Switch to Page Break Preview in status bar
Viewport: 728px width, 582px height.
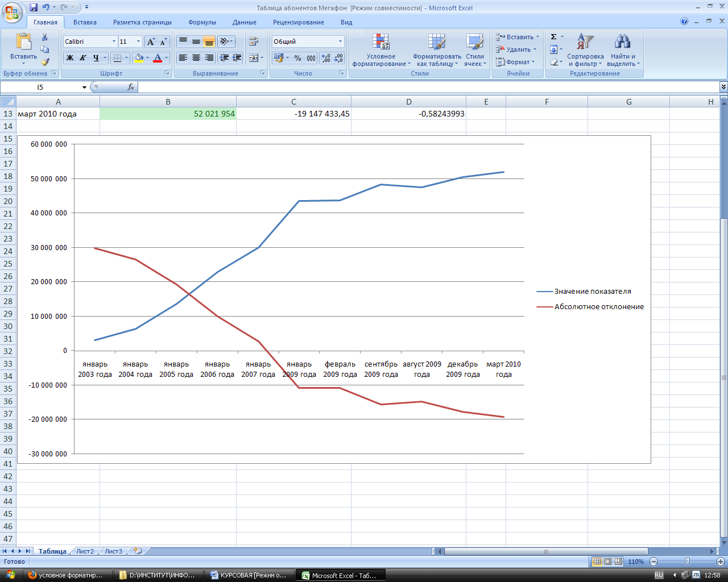[618, 562]
